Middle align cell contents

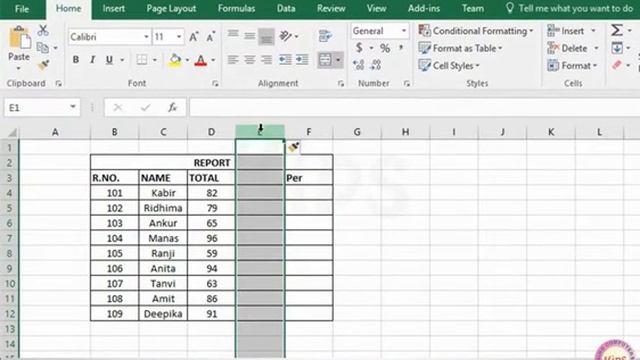click(250, 37)
